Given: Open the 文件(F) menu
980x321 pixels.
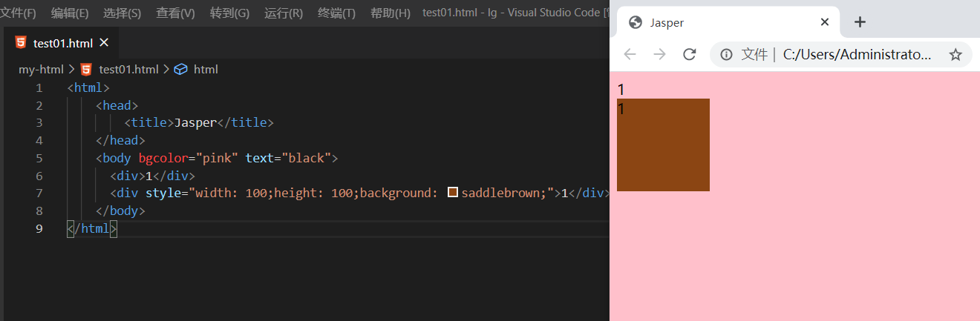Looking at the screenshot, I should coord(19,13).
